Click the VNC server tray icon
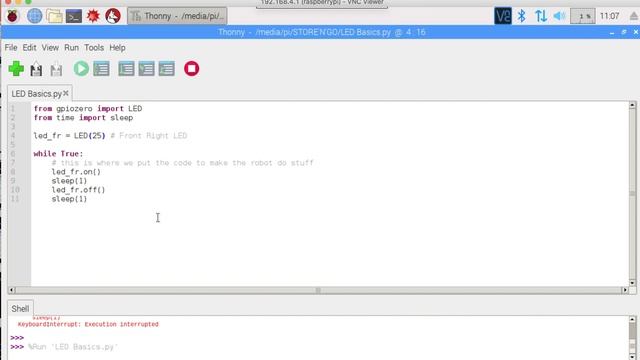Viewport: 640px width, 360px height. pyautogui.click(x=502, y=16)
